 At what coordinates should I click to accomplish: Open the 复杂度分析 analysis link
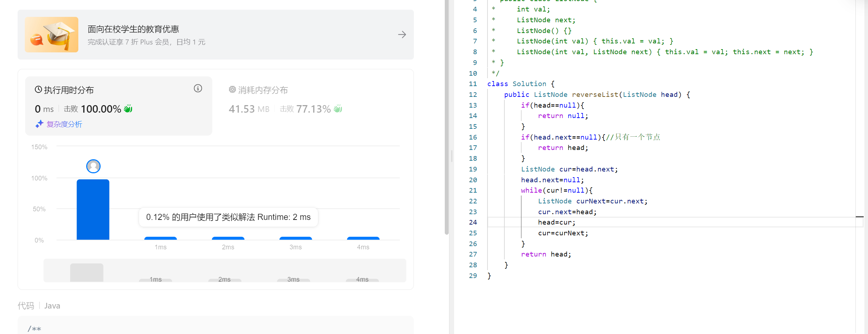[65, 124]
